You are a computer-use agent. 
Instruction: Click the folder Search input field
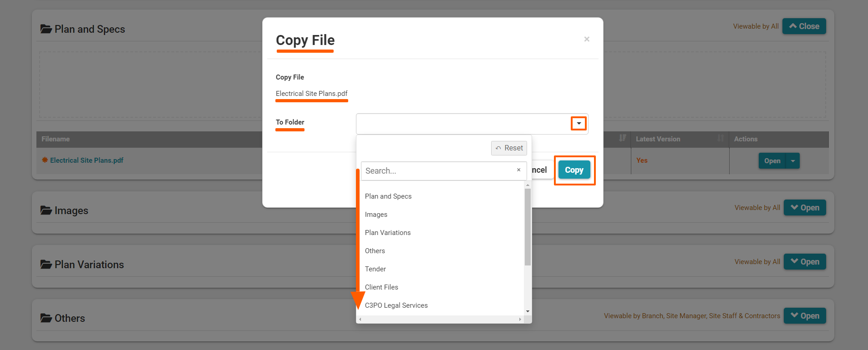437,171
